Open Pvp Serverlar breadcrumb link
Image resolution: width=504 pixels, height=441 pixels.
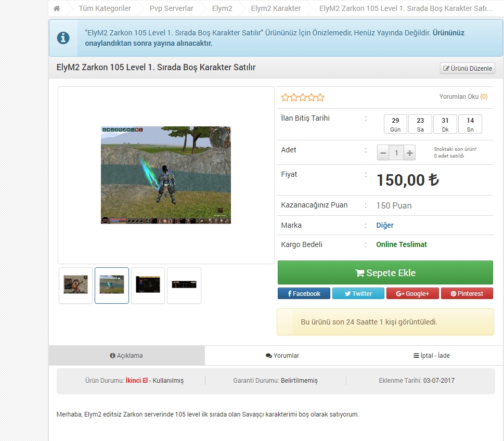coord(171,8)
